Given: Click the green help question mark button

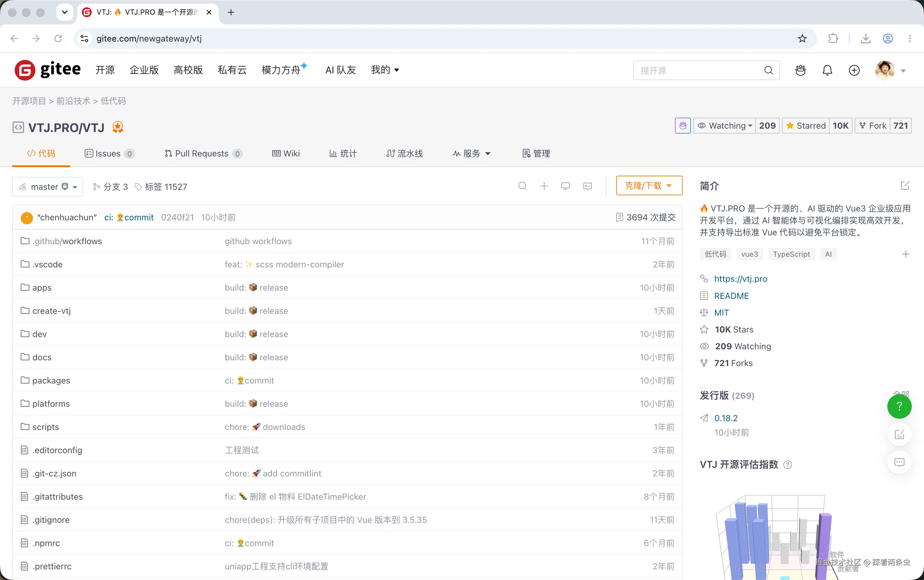Looking at the screenshot, I should (899, 406).
